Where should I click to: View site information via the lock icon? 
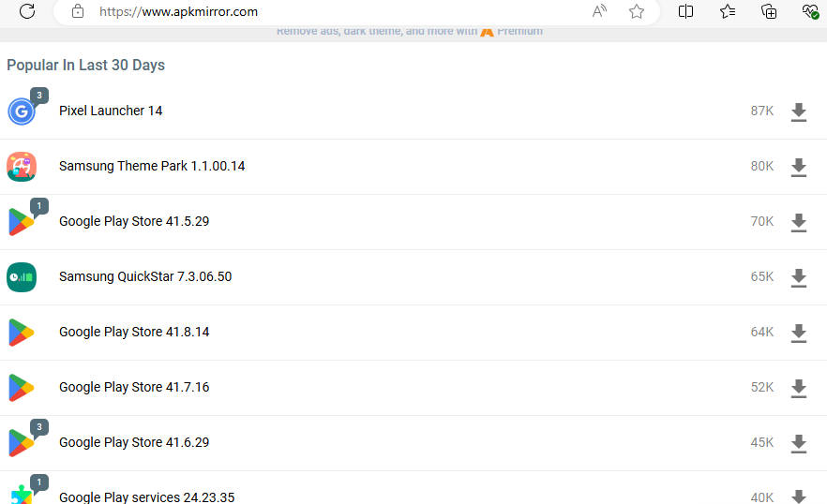coord(78,11)
